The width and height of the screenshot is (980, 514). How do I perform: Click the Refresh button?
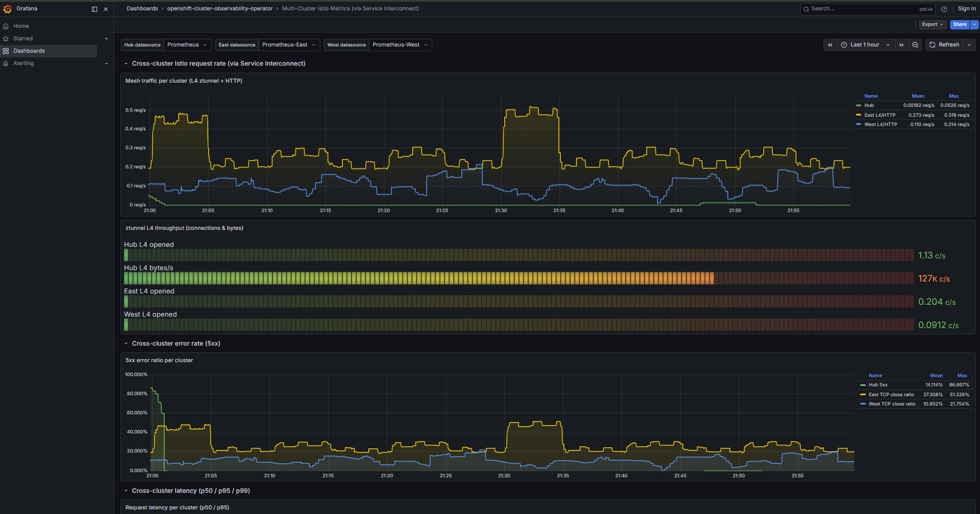(944, 45)
